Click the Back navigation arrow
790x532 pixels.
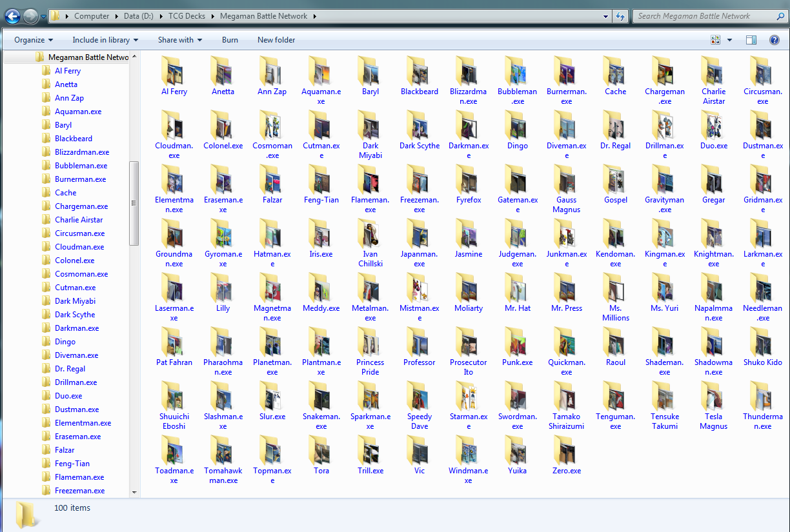coord(12,16)
